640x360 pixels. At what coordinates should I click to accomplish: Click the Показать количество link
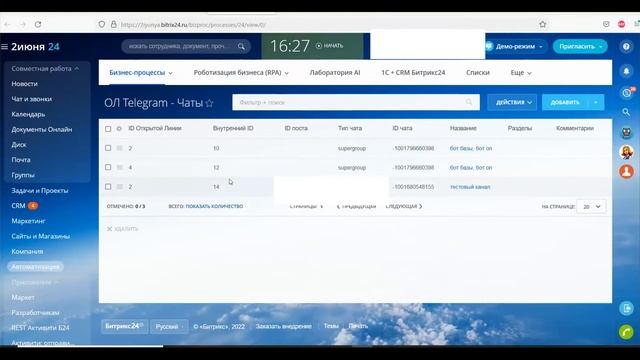coord(214,207)
